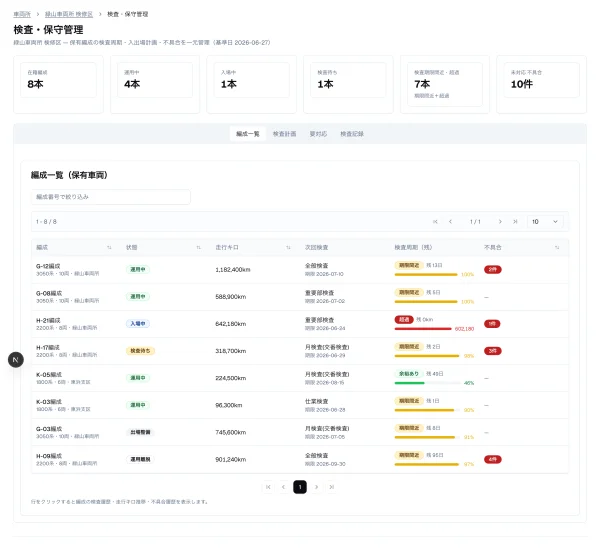600x560 pixels.
Task: Open the H-21編成 row
Action: 300,324
